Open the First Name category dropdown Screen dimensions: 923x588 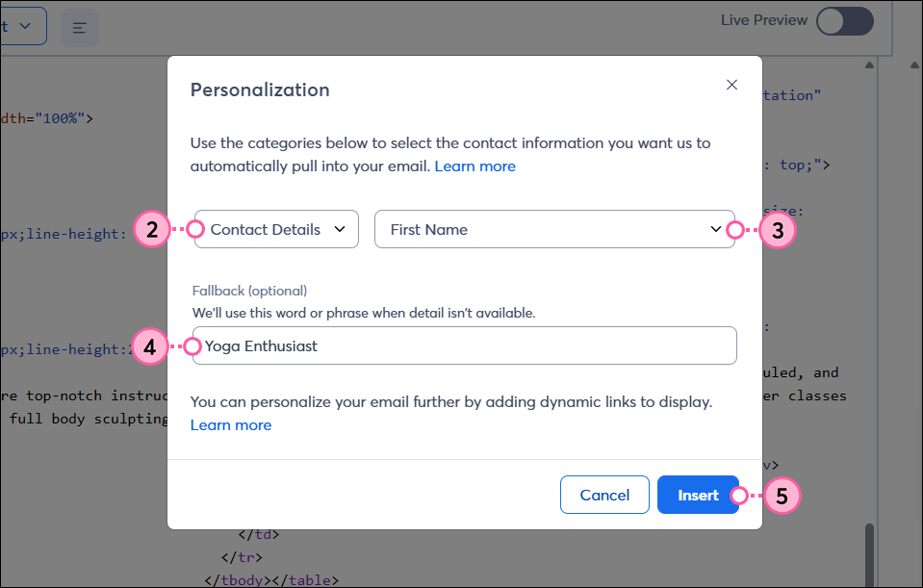point(554,229)
